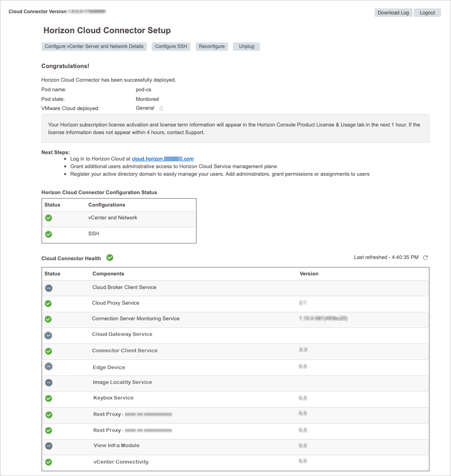Open Configure vCenter Server and Network Details

[x=94, y=46]
